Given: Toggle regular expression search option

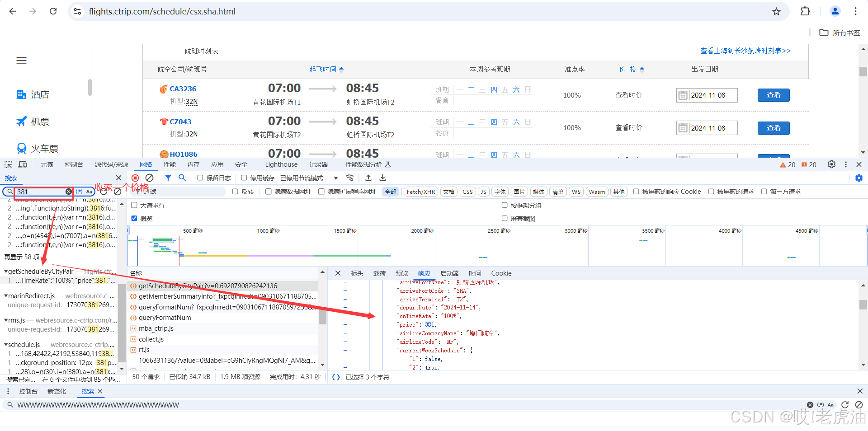Looking at the screenshot, I should click(79, 192).
